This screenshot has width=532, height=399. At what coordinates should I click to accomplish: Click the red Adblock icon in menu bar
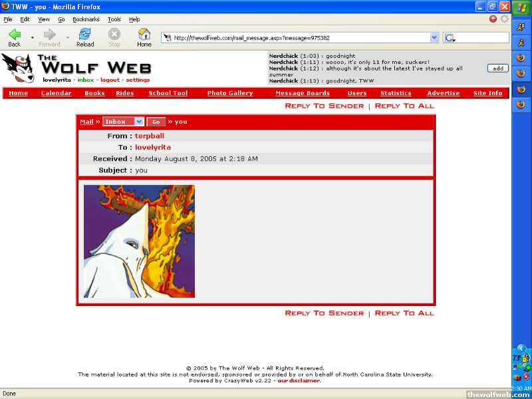pyautogui.click(x=493, y=19)
